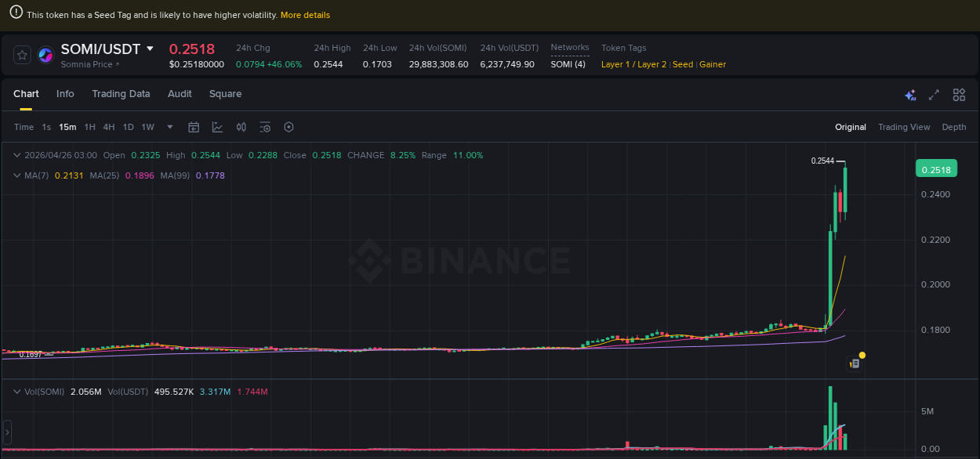Click the Seed Tag 'More details' link
This screenshot has width=980, height=459.
coord(305,15)
